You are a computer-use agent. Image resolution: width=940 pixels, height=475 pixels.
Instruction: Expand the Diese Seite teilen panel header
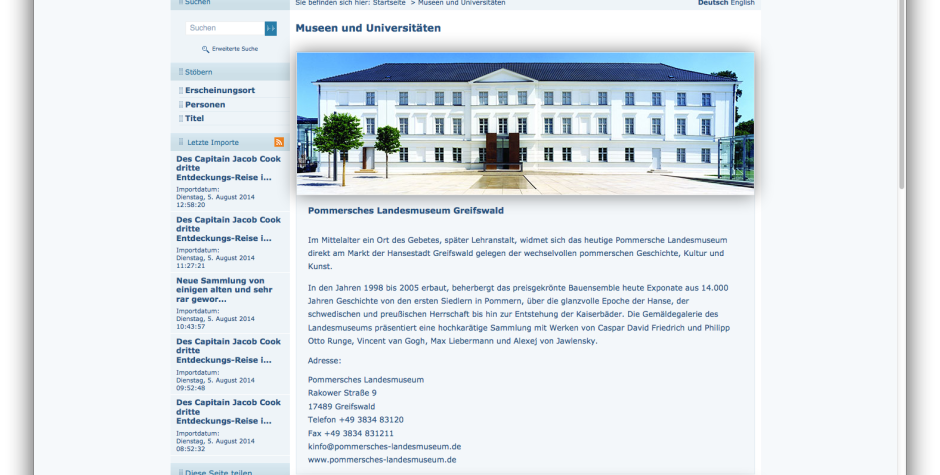pos(230,470)
